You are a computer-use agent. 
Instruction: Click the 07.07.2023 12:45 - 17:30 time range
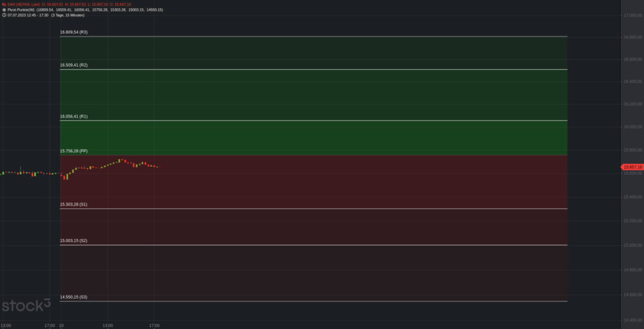click(28, 15)
